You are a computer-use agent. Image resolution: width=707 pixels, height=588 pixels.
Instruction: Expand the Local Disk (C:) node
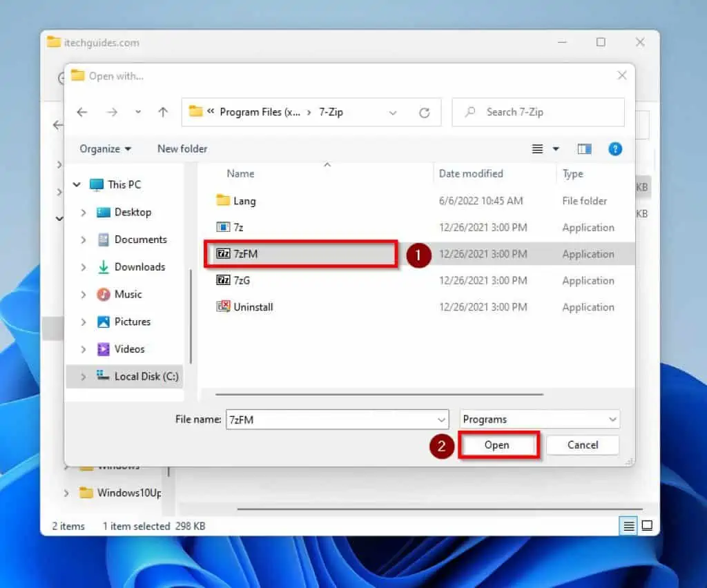(x=83, y=377)
